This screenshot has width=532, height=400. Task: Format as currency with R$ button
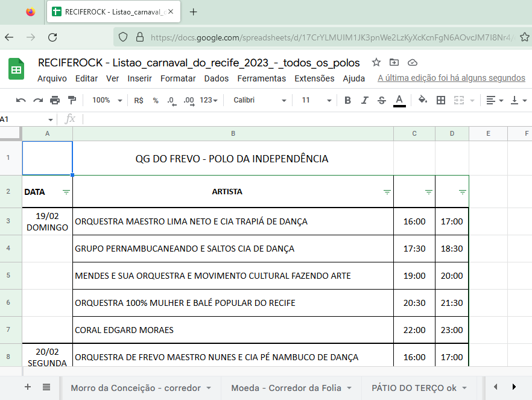[139, 100]
